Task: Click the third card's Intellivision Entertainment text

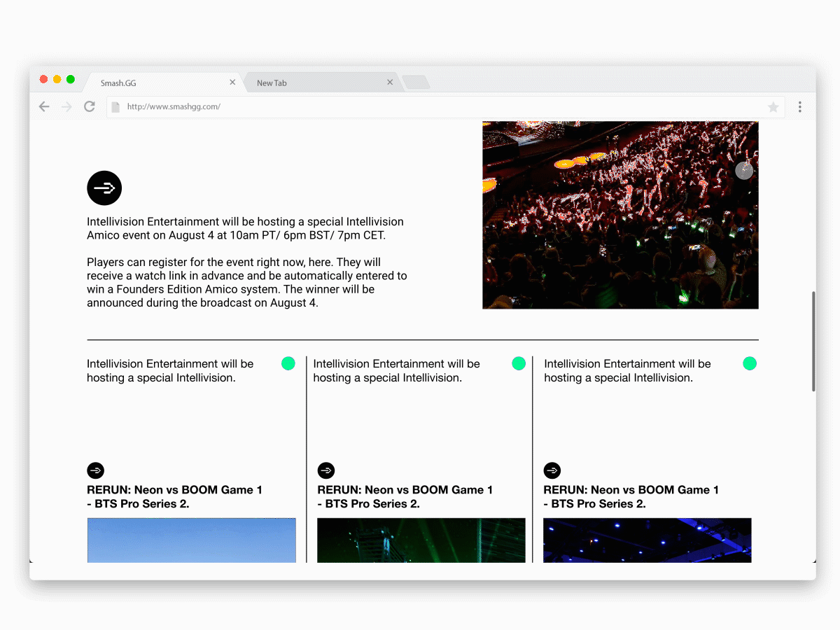Action: click(x=627, y=371)
